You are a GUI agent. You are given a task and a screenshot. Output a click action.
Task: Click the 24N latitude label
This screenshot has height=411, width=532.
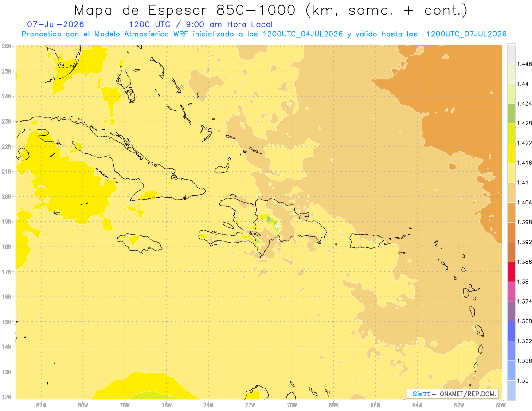7,96
